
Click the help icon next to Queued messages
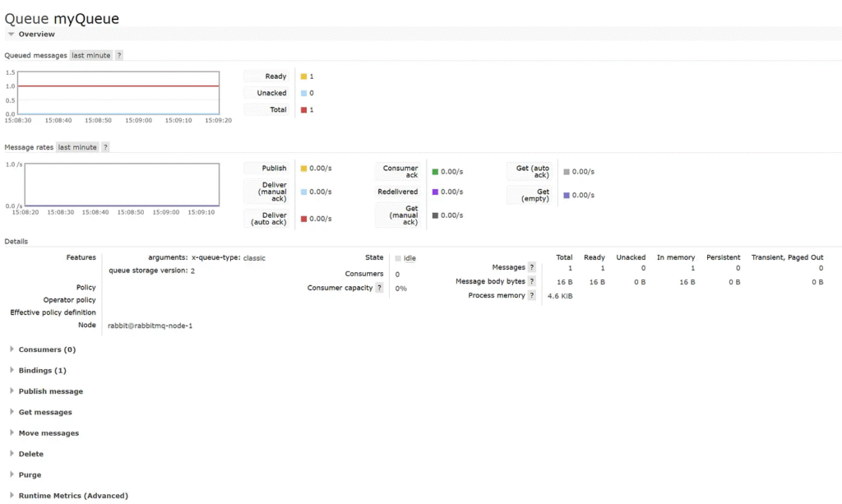click(119, 55)
